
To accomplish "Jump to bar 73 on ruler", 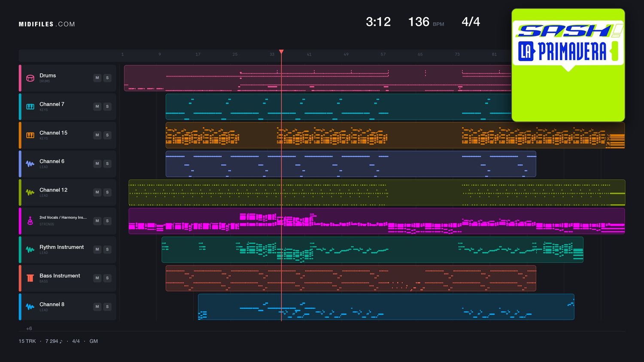I will click(x=457, y=54).
